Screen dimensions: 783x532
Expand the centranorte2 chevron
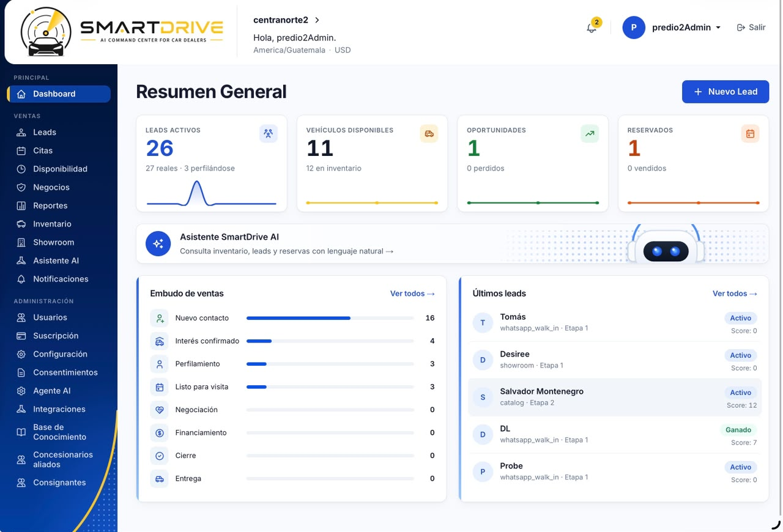[x=317, y=20]
